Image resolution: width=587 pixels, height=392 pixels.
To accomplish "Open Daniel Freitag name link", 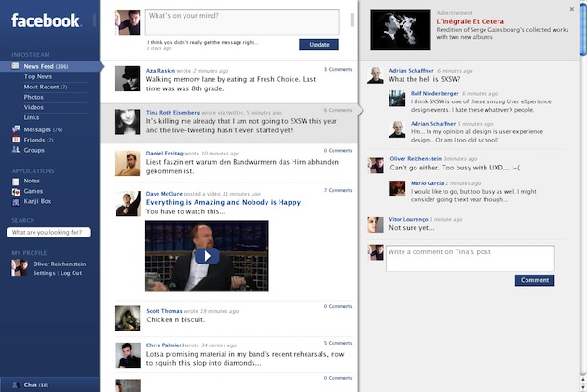I will pos(164,153).
